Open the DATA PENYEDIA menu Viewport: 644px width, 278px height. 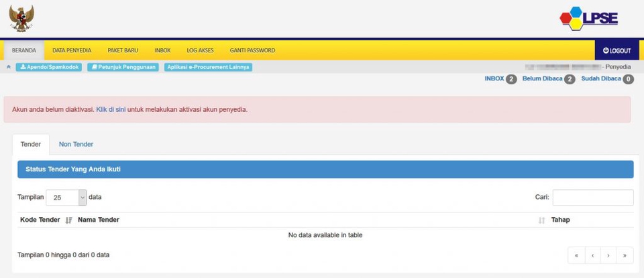point(72,50)
